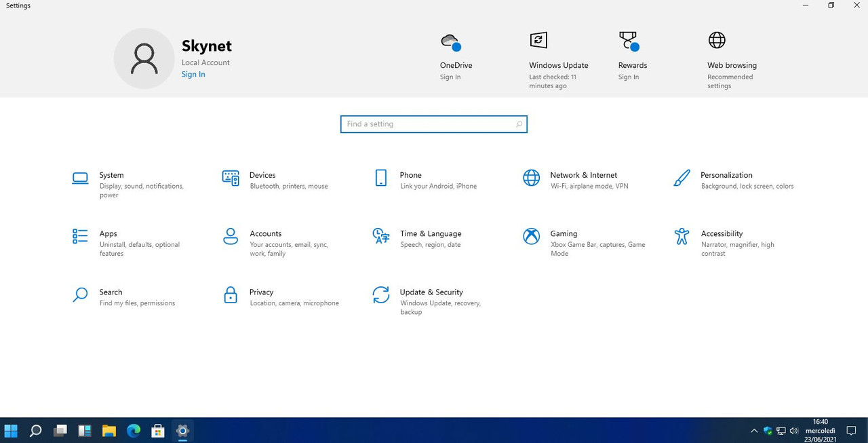Open Devices settings with keyboard icon
The width and height of the screenshot is (868, 443).
point(231,178)
